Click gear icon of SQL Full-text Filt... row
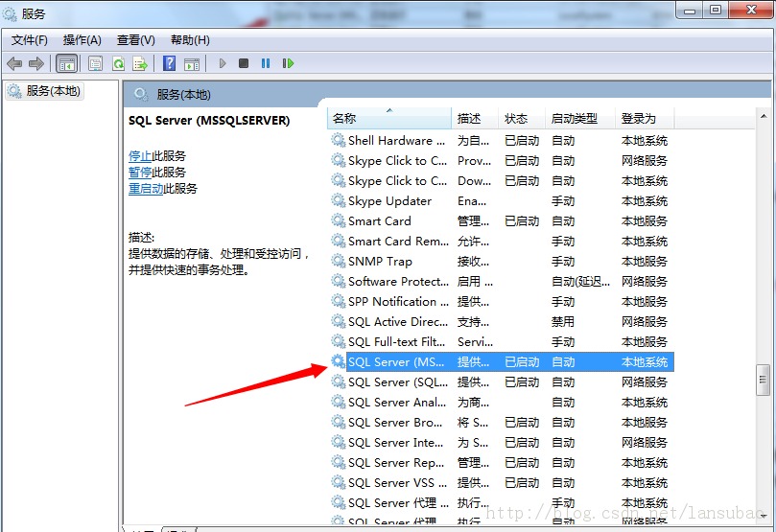The width and height of the screenshot is (776, 532). coord(339,341)
